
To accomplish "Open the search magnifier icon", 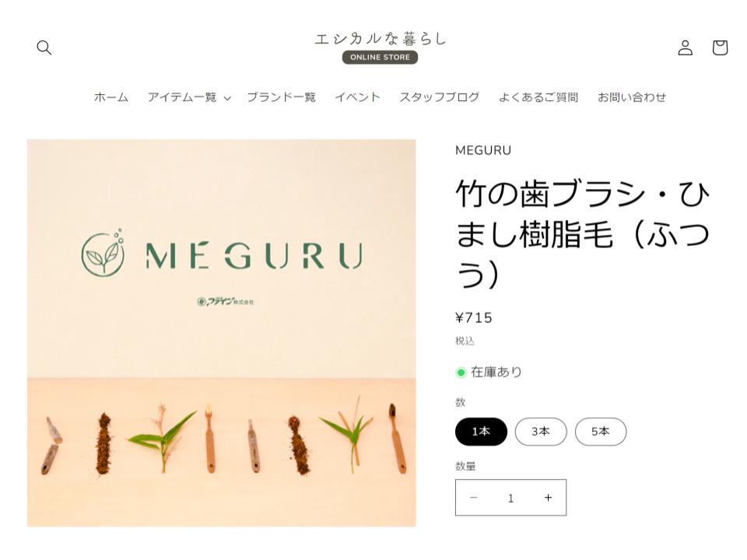I will point(44,47).
